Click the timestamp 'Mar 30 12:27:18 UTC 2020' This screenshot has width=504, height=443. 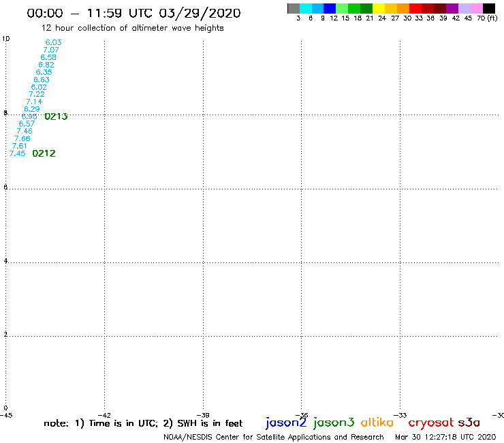(x=445, y=438)
